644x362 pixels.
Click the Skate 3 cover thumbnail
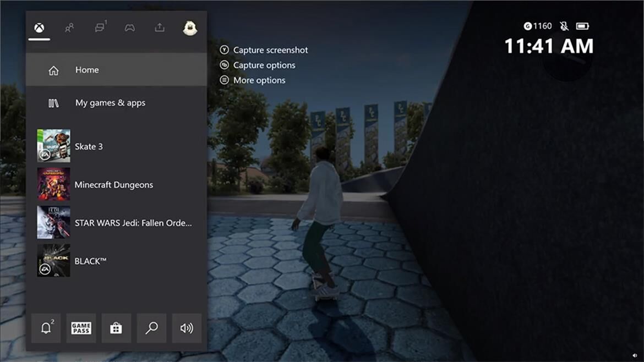(x=53, y=146)
